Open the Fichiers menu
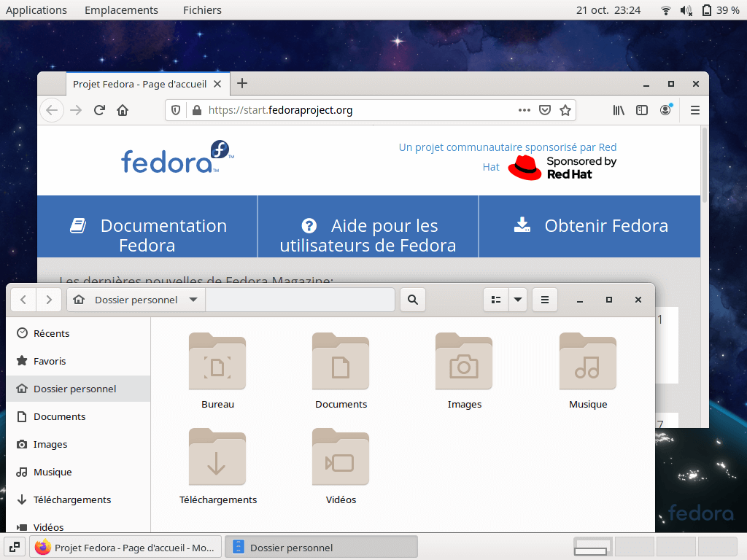The height and width of the screenshot is (560, 747). [x=202, y=10]
